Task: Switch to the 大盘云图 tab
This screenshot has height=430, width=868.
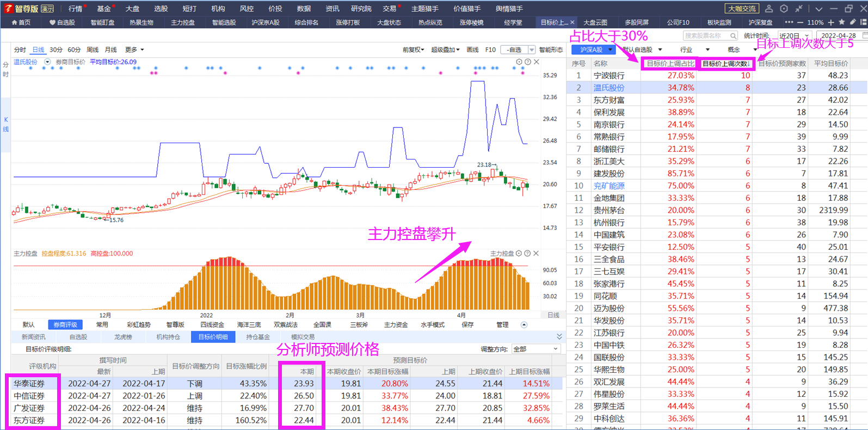Action: [x=595, y=22]
